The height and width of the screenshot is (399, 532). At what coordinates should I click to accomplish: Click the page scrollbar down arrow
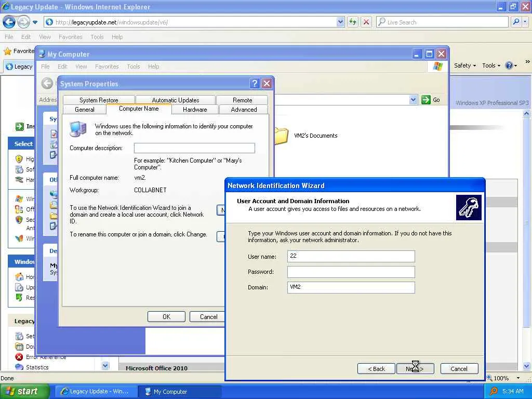tap(527, 366)
